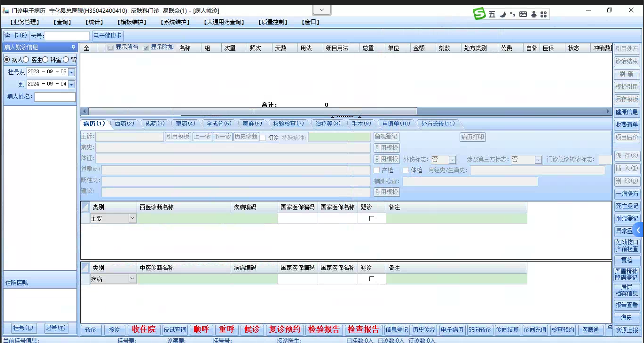Screen dimensions: 644x343
Task: Open the 【模板维护】 menu
Action: click(132, 22)
